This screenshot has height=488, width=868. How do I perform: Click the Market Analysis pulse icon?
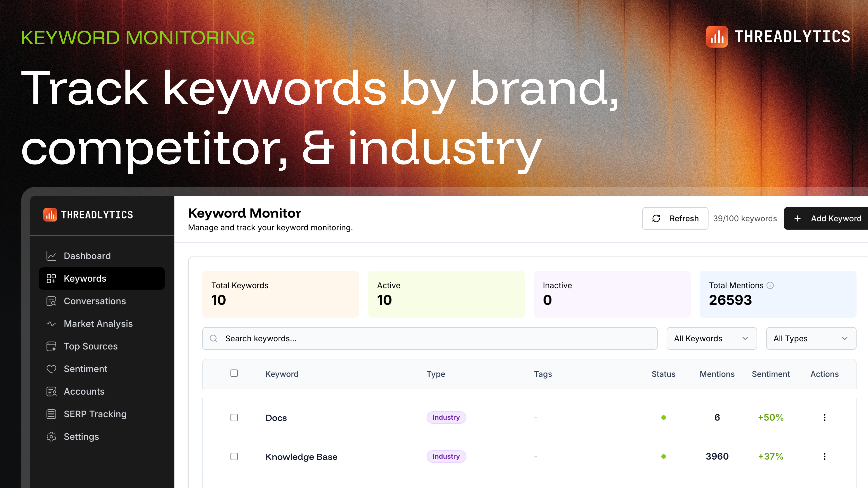tap(51, 324)
